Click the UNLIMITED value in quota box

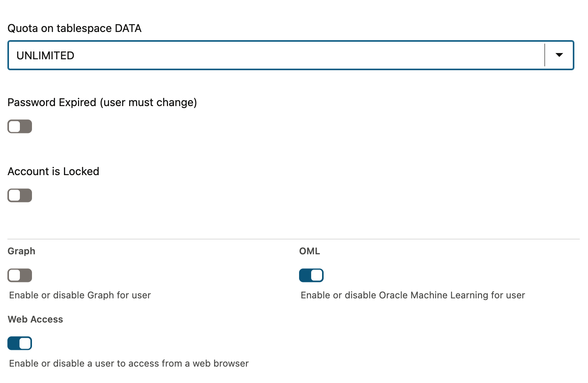(x=45, y=55)
